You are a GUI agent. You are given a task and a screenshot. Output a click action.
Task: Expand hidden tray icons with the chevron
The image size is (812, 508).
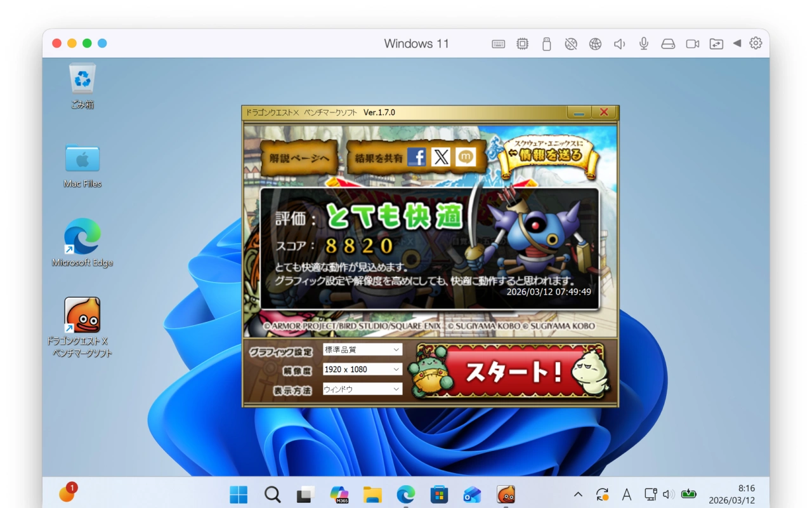tap(578, 493)
